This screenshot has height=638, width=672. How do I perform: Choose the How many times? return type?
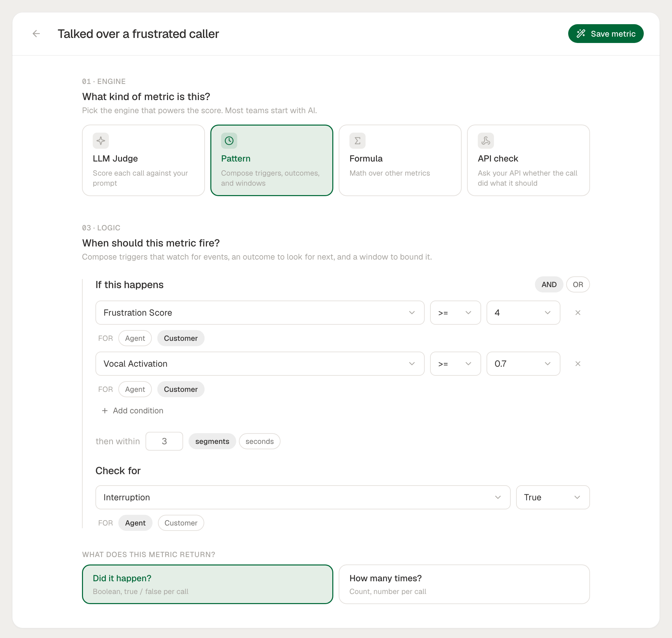click(x=464, y=584)
